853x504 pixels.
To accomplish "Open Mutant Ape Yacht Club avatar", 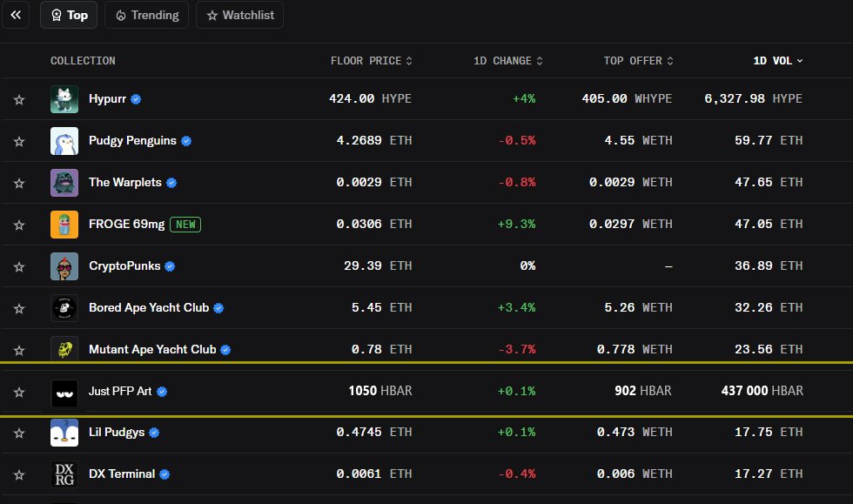I will (x=64, y=348).
